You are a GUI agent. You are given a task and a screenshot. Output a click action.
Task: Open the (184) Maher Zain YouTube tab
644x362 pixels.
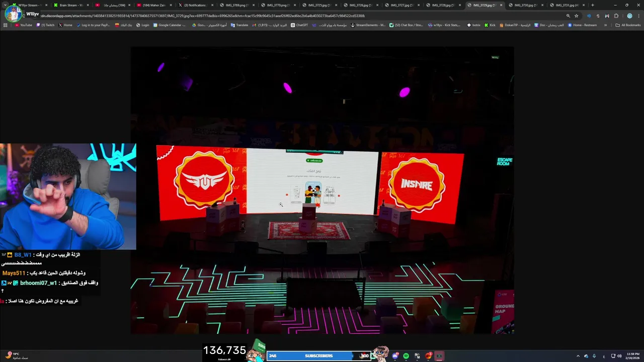(x=153, y=5)
